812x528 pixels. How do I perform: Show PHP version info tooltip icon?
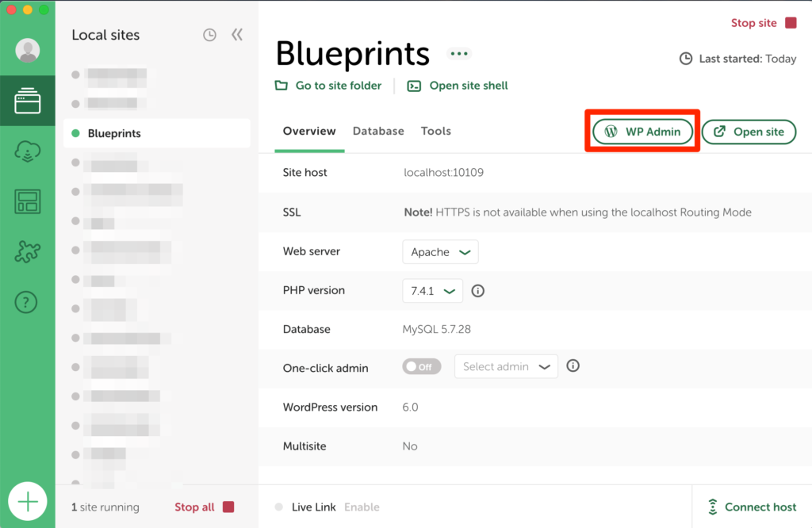coord(478,291)
